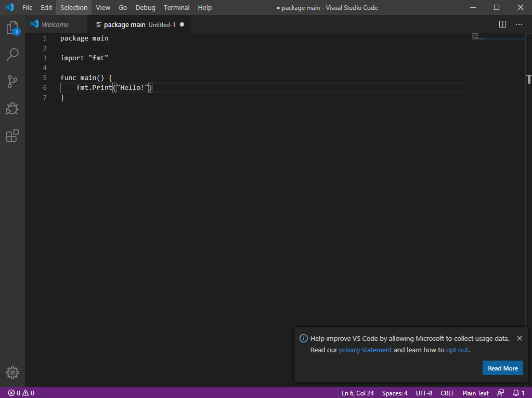Open the Help menu
The width and height of the screenshot is (532, 398).
[204, 7]
